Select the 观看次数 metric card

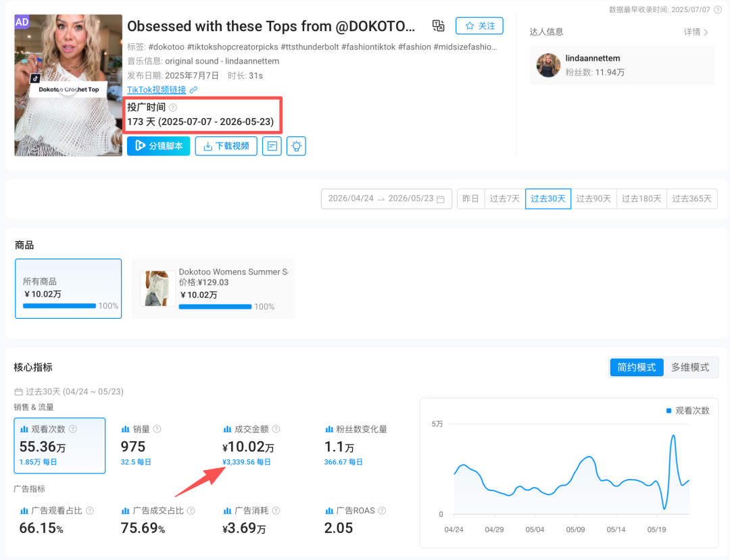tap(59, 446)
